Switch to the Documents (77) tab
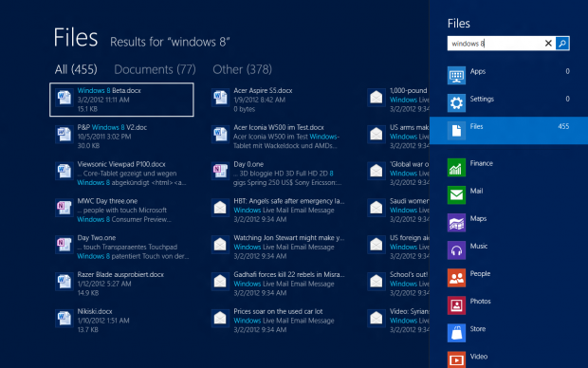Image resolution: width=588 pixels, height=368 pixels. click(x=155, y=69)
